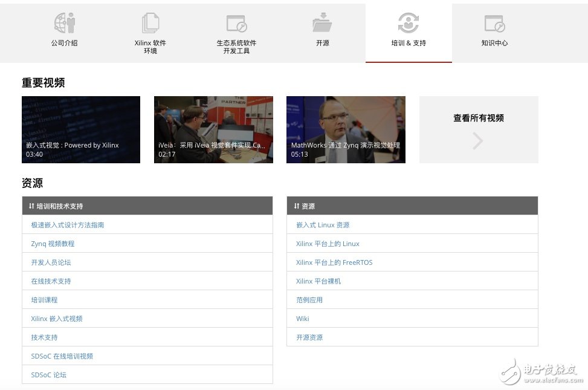Open the 嵌入式 Linux 资源 link
The image size is (588, 390).
[x=323, y=225]
